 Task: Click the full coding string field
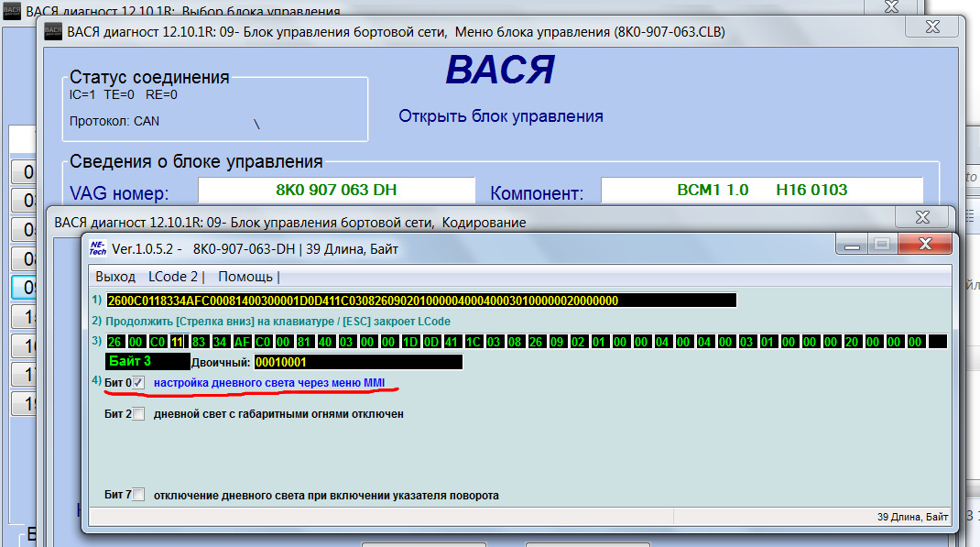421,301
